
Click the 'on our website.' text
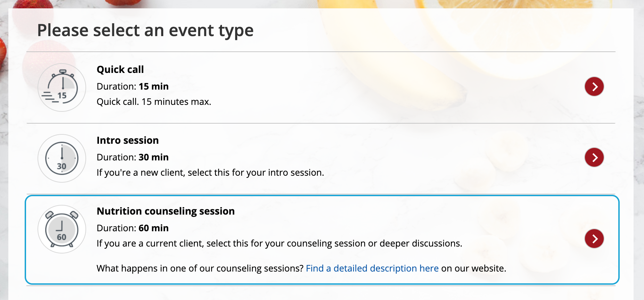point(473,268)
